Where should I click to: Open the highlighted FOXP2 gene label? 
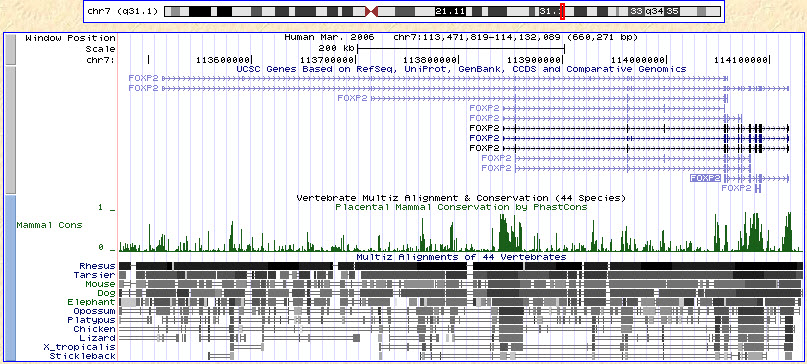(x=706, y=178)
